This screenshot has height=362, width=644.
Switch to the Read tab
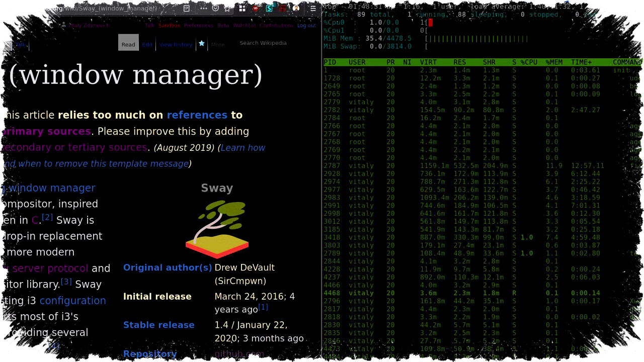coord(128,44)
